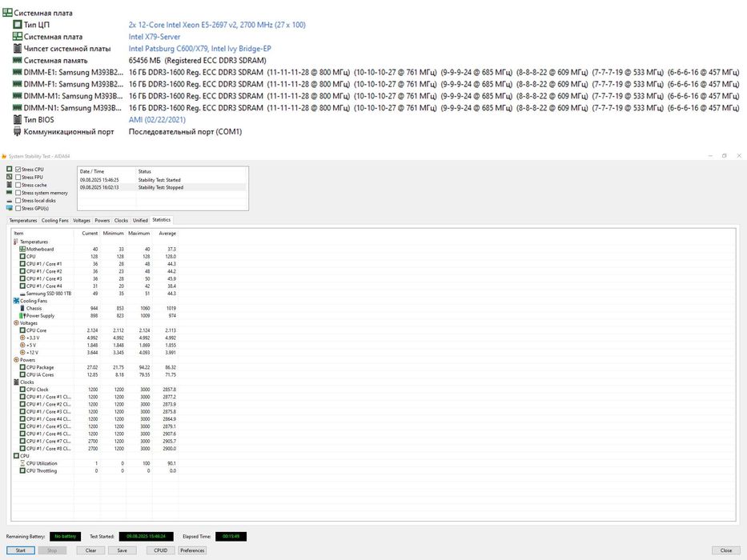This screenshot has width=747, height=560.
Task: Click the Тип BIOS chip icon
Action: (x=17, y=119)
